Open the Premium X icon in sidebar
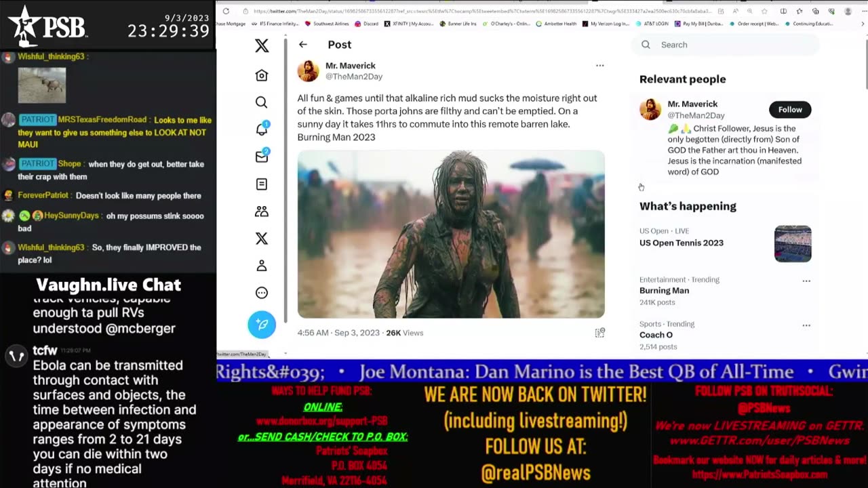This screenshot has height=488, width=868. pyautogui.click(x=262, y=239)
